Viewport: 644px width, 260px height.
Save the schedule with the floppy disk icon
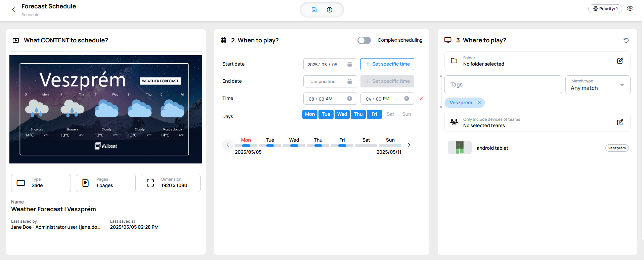point(314,10)
